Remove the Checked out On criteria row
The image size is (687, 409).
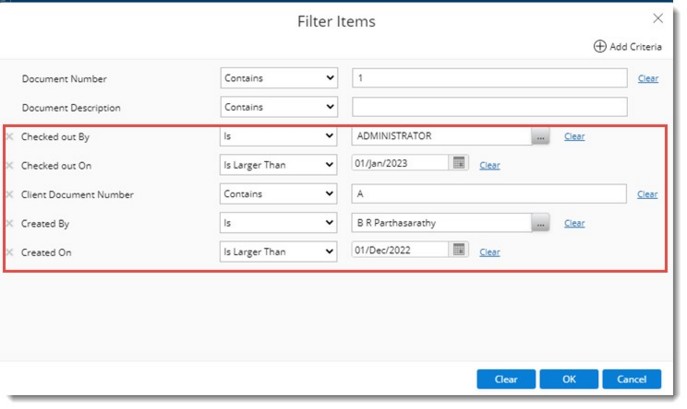[10, 166]
